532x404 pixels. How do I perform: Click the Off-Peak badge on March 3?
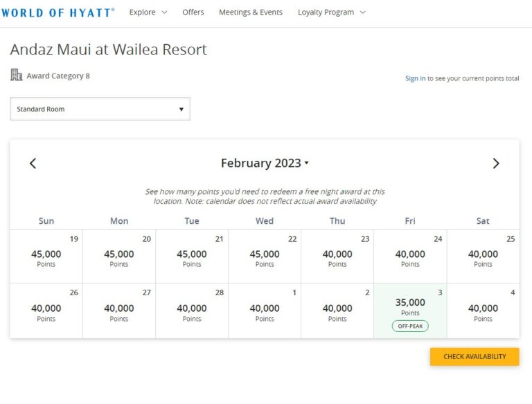[410, 326]
